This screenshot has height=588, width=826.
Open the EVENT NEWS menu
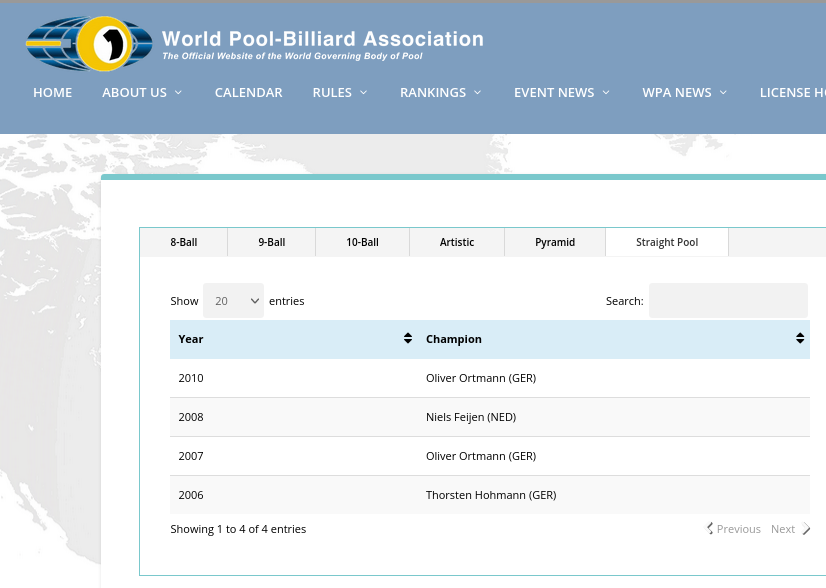pos(561,92)
